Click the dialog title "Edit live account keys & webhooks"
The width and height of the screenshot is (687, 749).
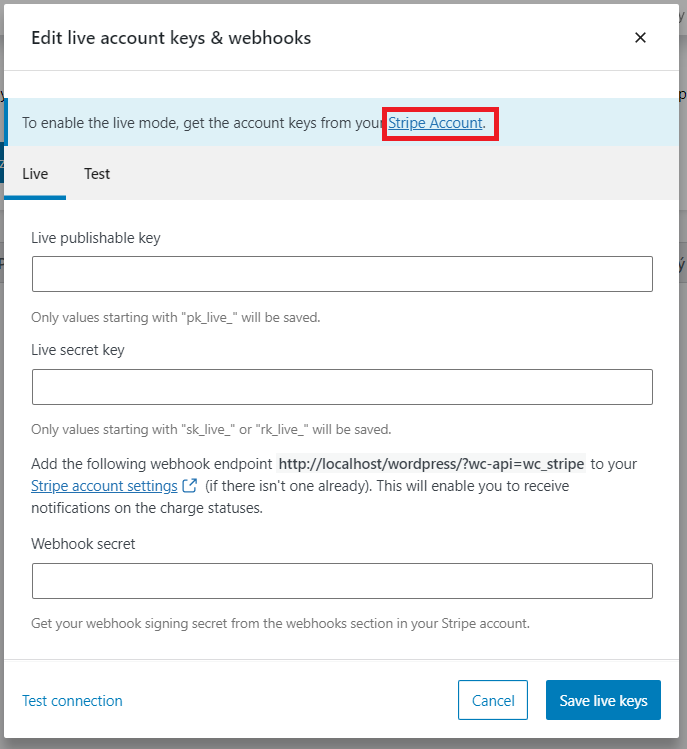[x=171, y=38]
